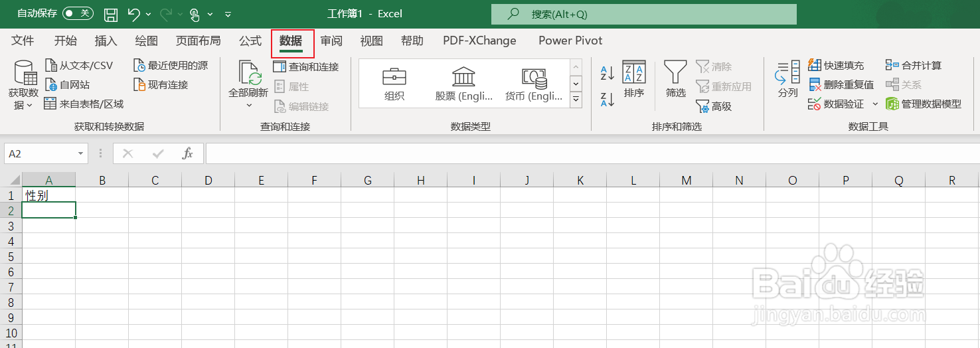Click the search box in the title bar
This screenshot has width=980, height=348.
(643, 14)
